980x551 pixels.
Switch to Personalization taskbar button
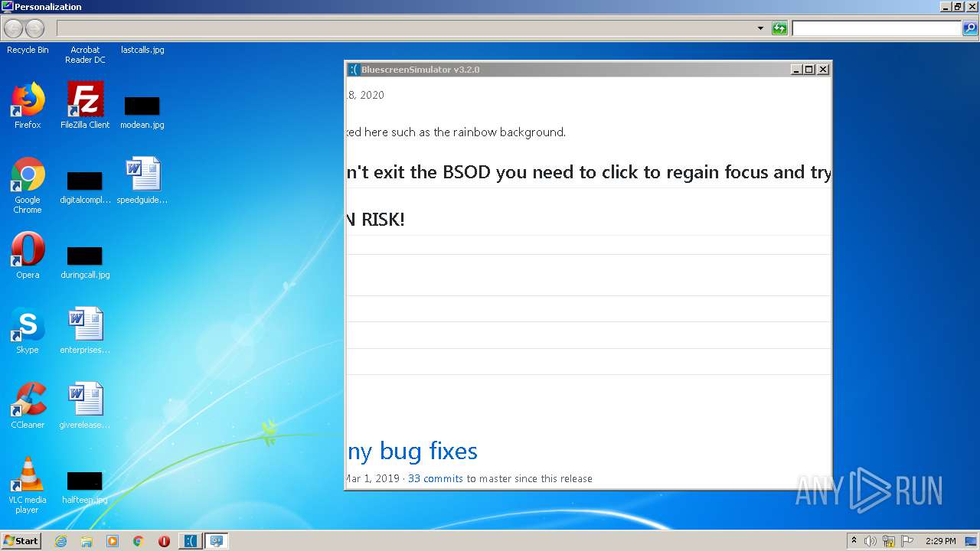[x=217, y=541]
